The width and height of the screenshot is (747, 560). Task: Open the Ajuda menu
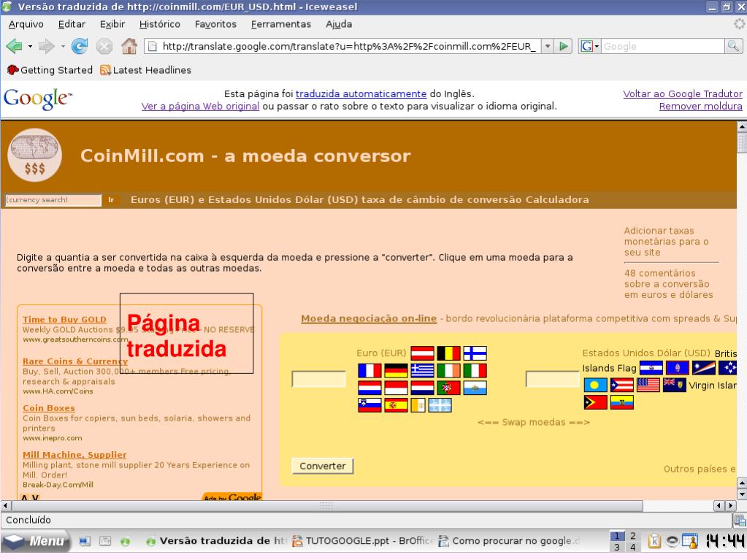pyautogui.click(x=339, y=24)
